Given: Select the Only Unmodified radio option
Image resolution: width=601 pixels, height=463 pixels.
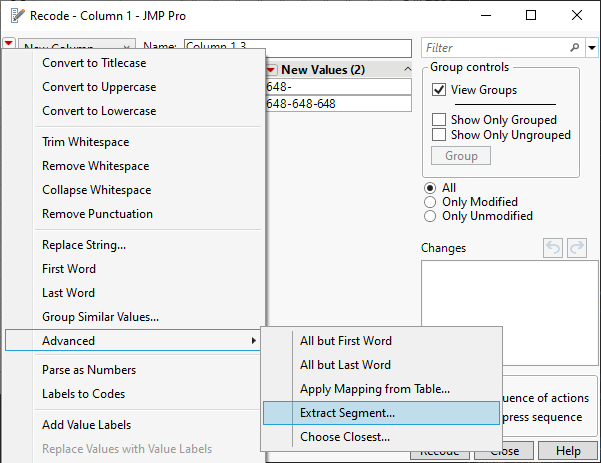Looking at the screenshot, I should tap(431, 216).
